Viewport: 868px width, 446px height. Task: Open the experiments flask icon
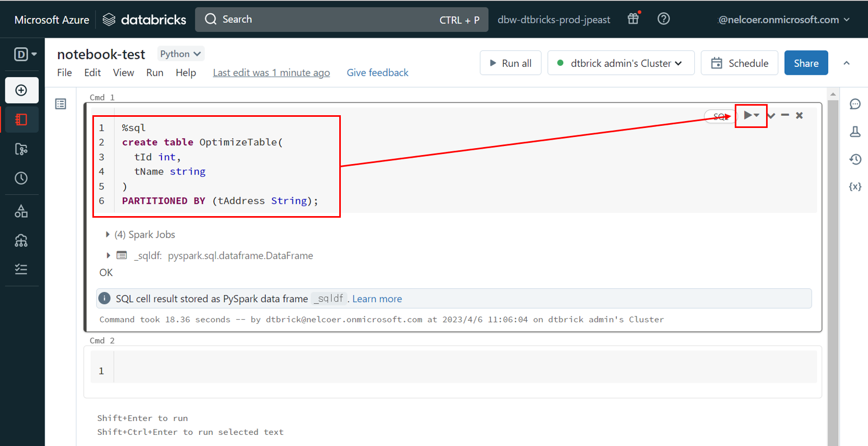pyautogui.click(x=855, y=132)
